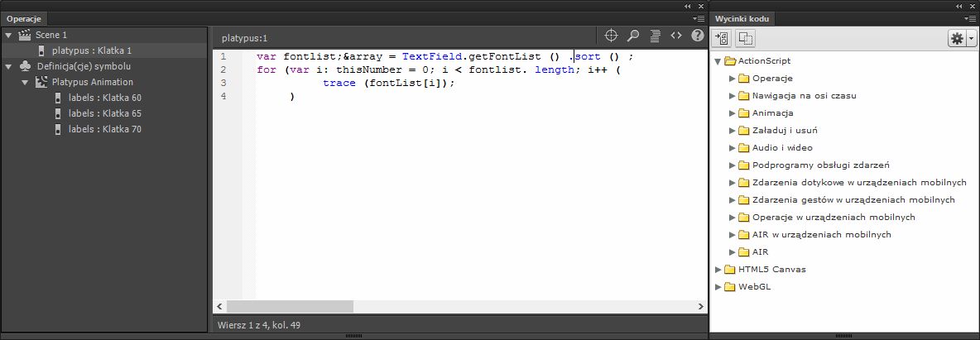Click the word TextField in code
The height and width of the screenshot is (340, 980).
pos(431,56)
